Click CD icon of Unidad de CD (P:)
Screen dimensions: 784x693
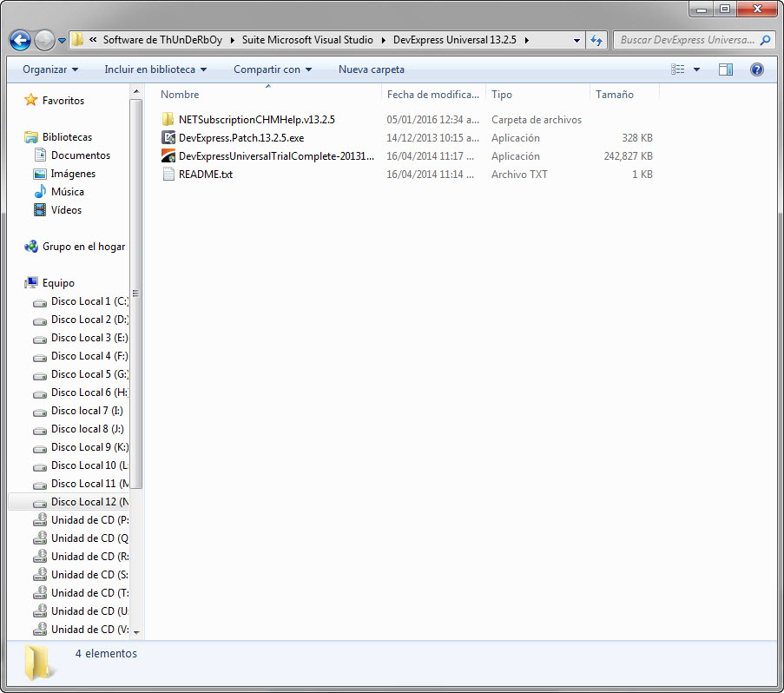point(40,520)
